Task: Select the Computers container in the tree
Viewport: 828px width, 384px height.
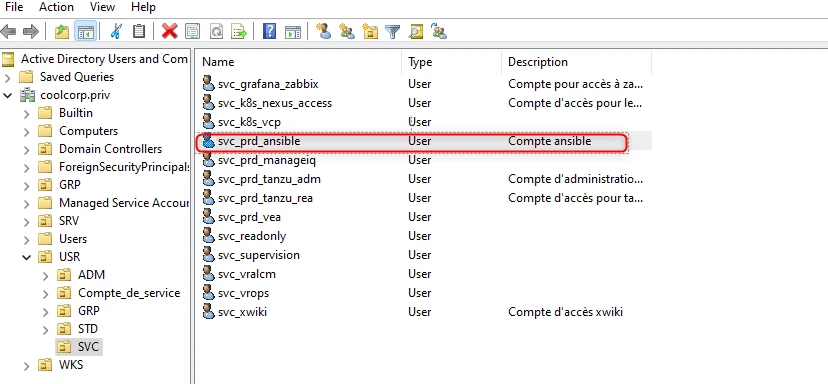Action: tap(88, 131)
